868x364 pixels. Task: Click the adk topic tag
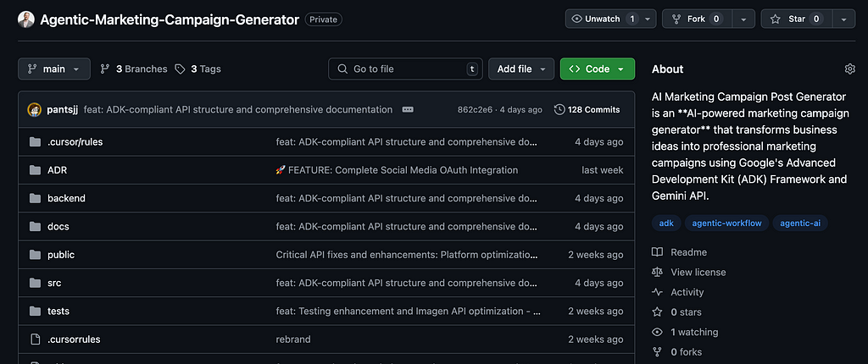coord(666,223)
